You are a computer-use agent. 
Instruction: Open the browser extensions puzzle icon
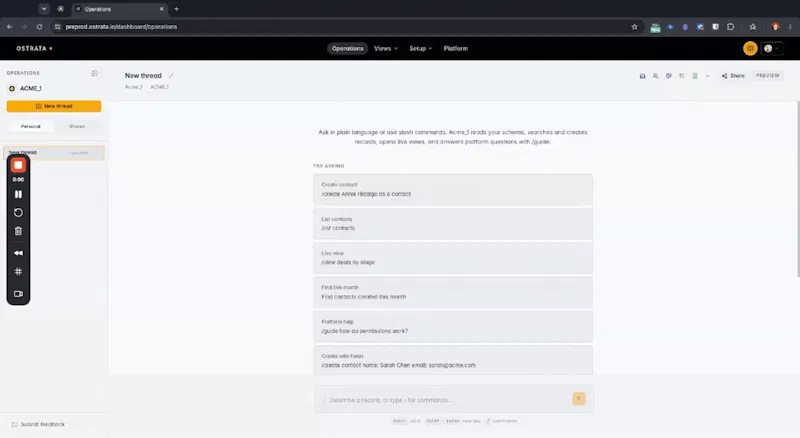[x=731, y=27]
